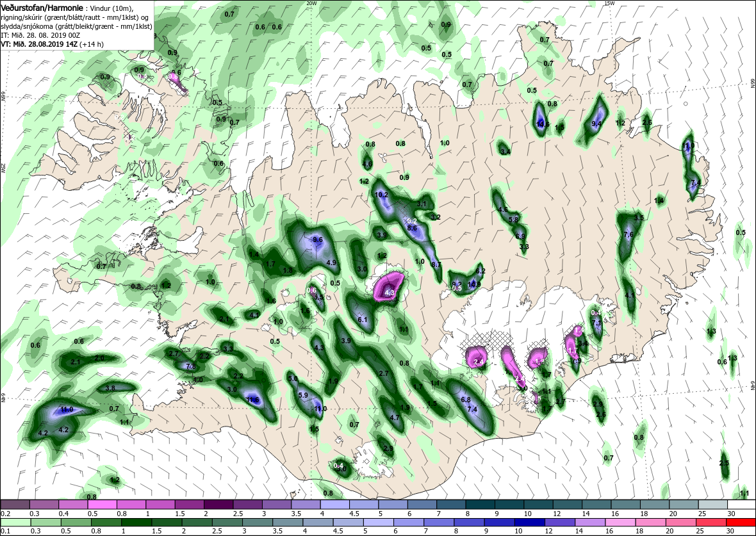Click the '0.2' label in the top legend
This screenshot has width=756, height=536.
click(x=5, y=514)
